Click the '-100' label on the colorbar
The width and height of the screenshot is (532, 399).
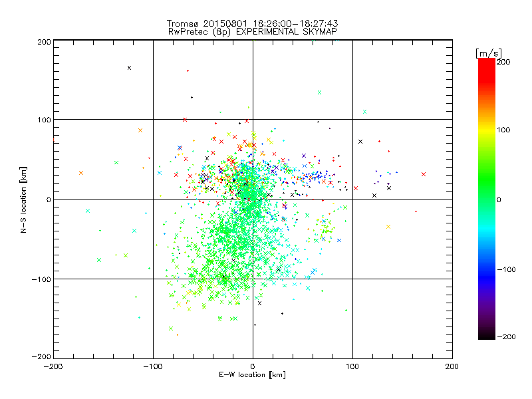click(506, 270)
